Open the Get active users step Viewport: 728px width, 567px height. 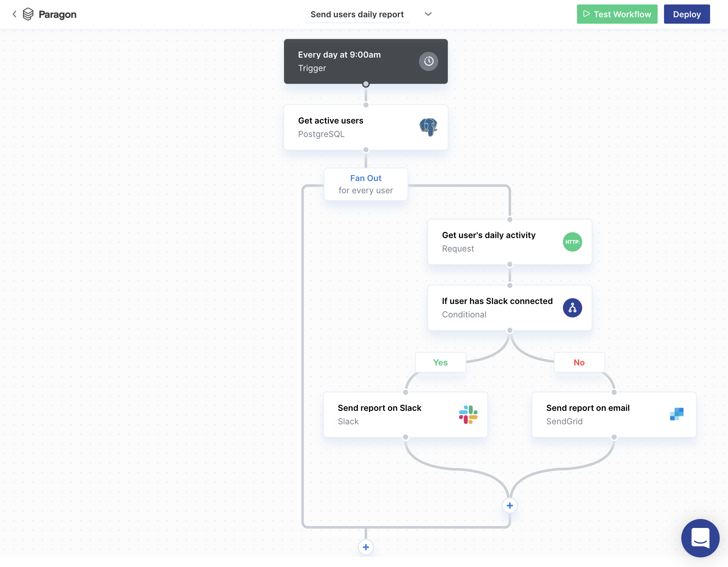tap(350, 127)
